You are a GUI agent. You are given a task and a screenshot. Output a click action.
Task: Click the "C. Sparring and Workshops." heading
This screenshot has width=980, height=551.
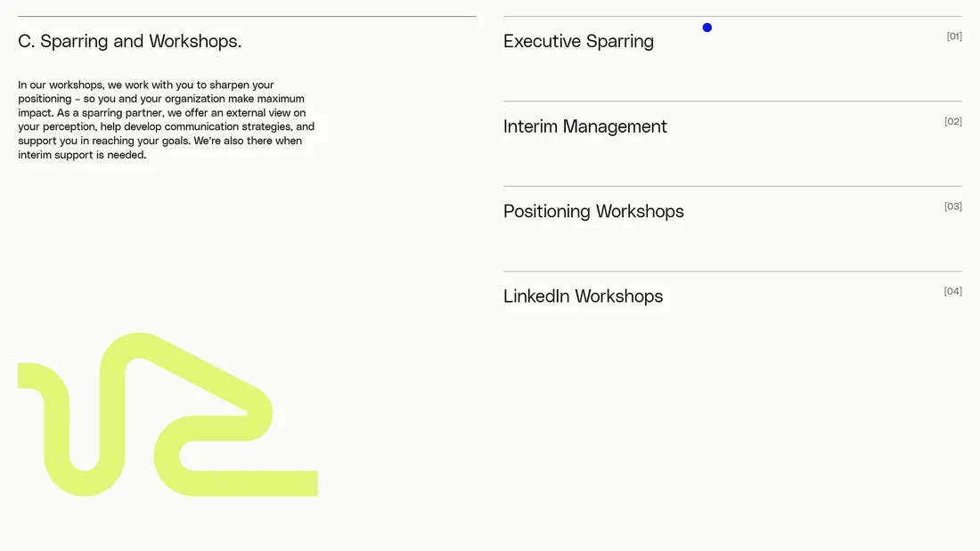click(130, 42)
